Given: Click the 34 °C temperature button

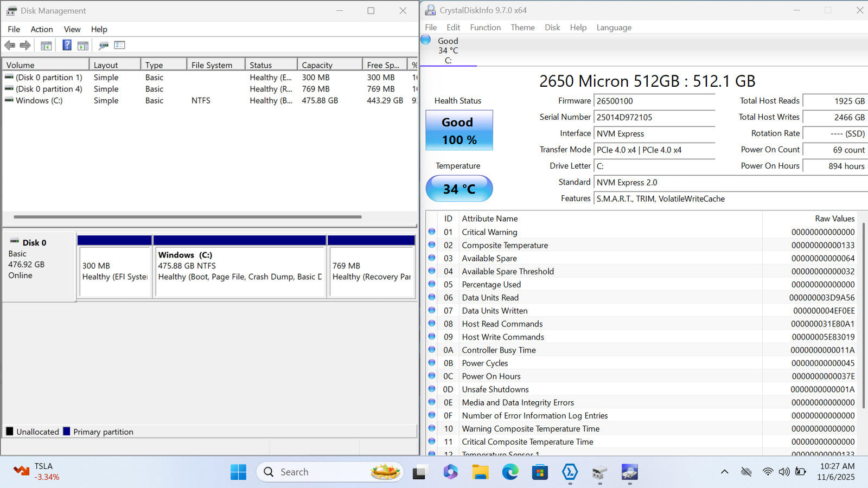Looking at the screenshot, I should (459, 189).
